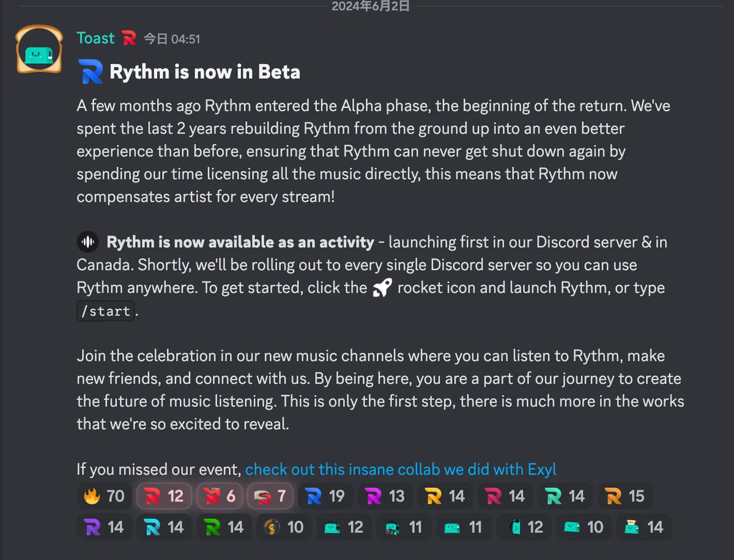Click the blue Rythm logo in the heading
Image resolution: width=734 pixels, height=560 pixels.
91,72
